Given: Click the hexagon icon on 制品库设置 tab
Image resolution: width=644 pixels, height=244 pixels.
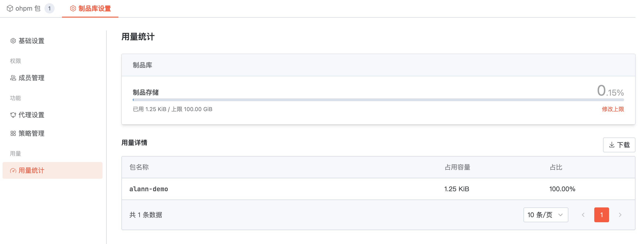Looking at the screenshot, I should pyautogui.click(x=73, y=9).
